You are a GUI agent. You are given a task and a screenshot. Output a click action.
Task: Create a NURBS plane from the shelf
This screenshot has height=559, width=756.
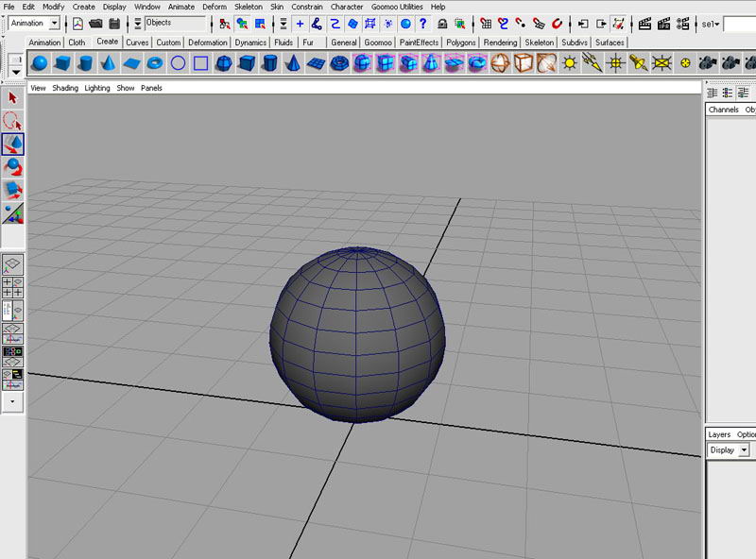(x=131, y=63)
